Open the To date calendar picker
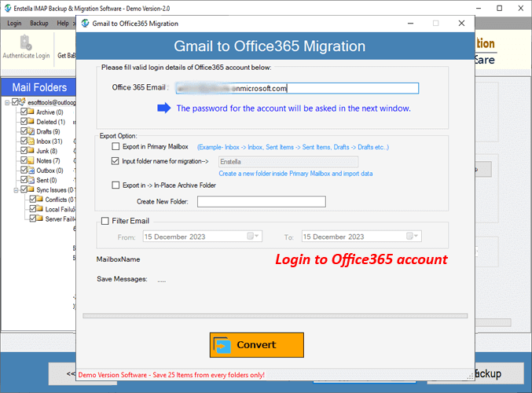This screenshot has width=532, height=393. coord(413,237)
